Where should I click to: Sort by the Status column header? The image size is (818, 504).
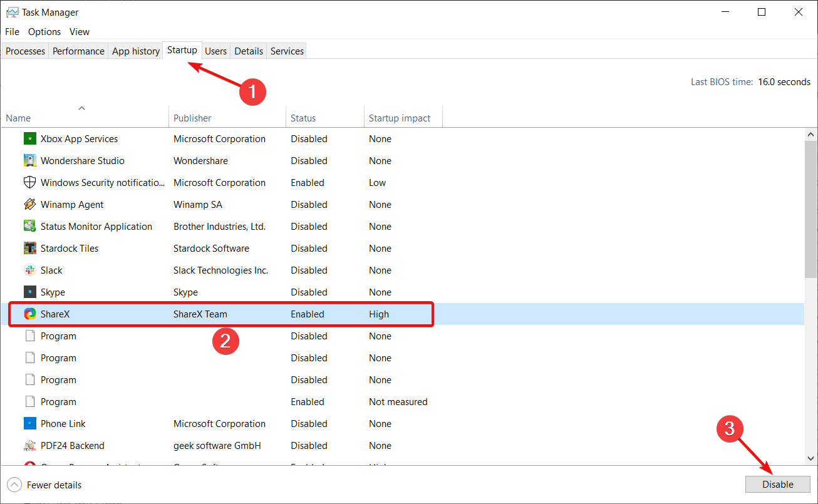pyautogui.click(x=325, y=117)
